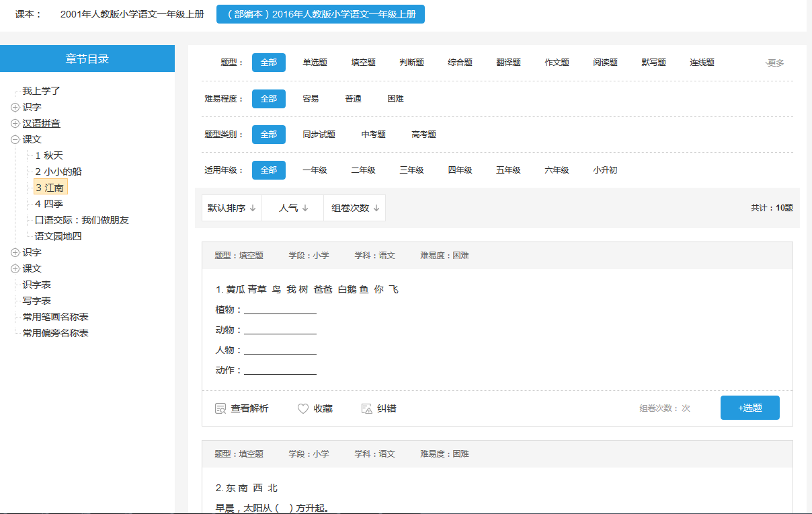The width and height of the screenshot is (812, 514).
Task: Click the 章节目录 panel header
Action: click(x=87, y=59)
